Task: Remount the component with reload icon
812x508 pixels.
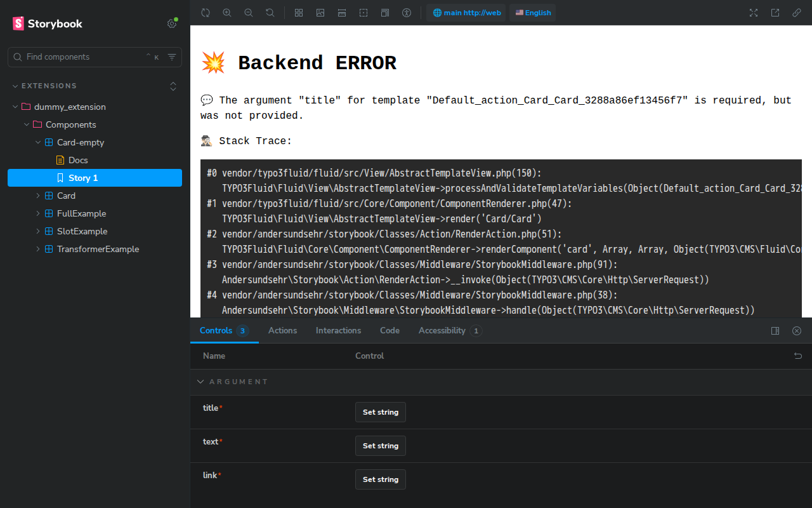Action: (x=206, y=13)
